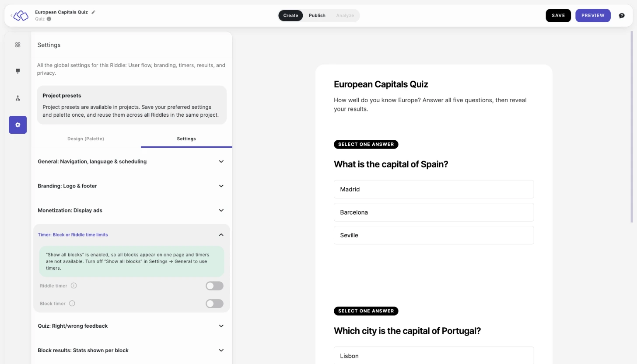Switch to the Create step
637x364 pixels.
click(290, 16)
